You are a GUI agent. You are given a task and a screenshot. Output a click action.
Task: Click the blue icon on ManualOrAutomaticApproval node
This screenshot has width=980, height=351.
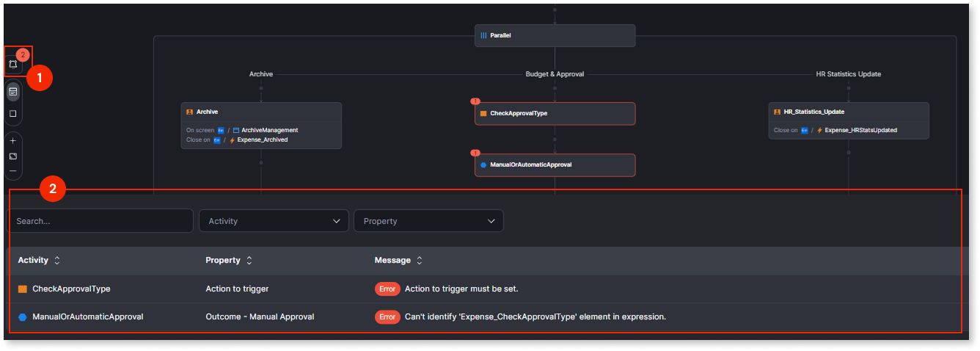(x=483, y=165)
